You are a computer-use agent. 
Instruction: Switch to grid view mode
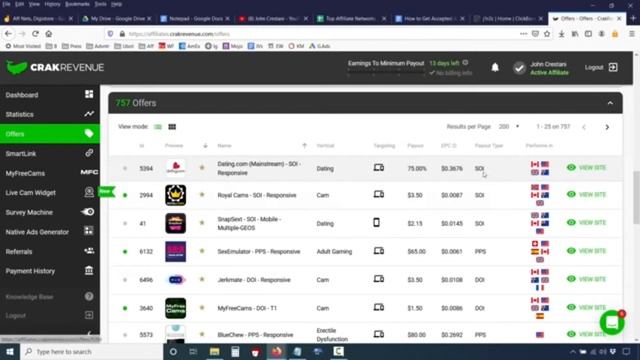172,127
